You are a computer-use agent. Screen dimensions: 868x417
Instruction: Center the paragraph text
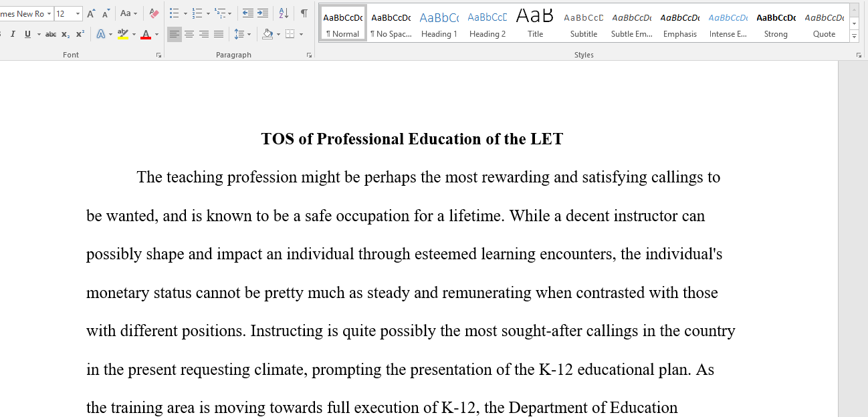pos(189,34)
